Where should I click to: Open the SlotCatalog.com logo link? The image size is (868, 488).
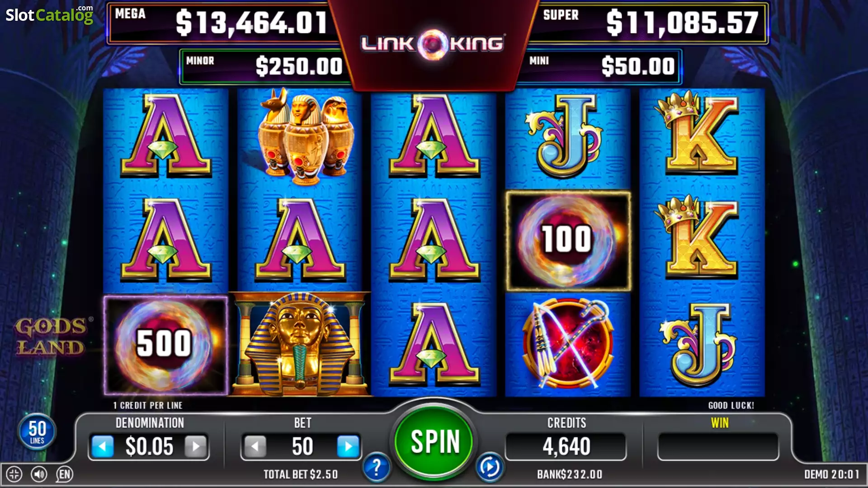[x=49, y=14]
